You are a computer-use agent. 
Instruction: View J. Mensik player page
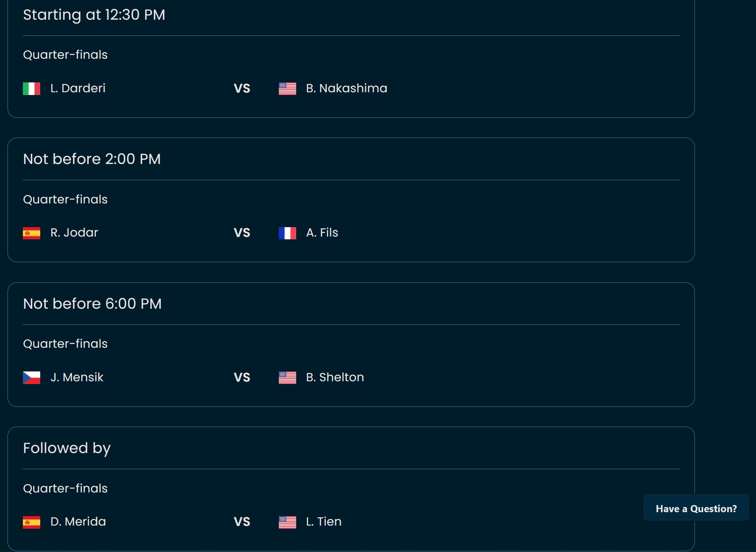tap(77, 377)
